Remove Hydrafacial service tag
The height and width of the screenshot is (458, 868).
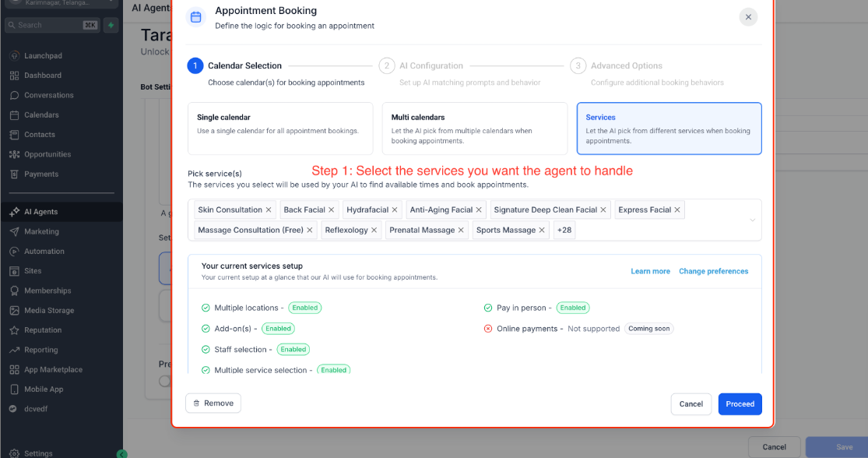(395, 210)
